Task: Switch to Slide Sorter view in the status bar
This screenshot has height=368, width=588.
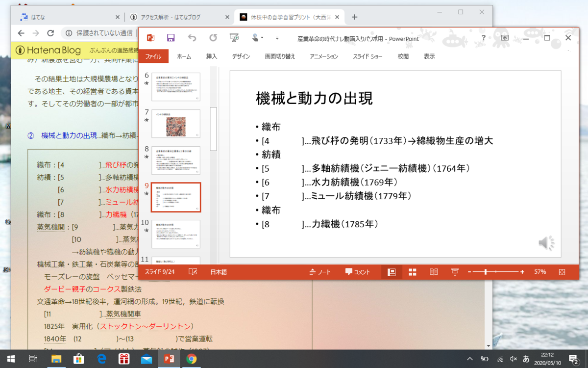Action: tap(412, 271)
